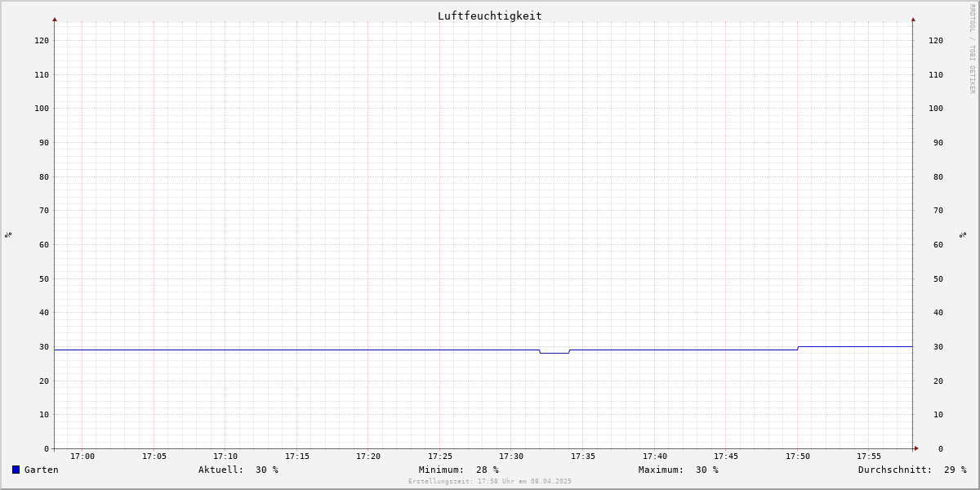Click the 100 label on the left axis
Image resolution: width=980 pixels, height=490 pixels.
pos(42,108)
